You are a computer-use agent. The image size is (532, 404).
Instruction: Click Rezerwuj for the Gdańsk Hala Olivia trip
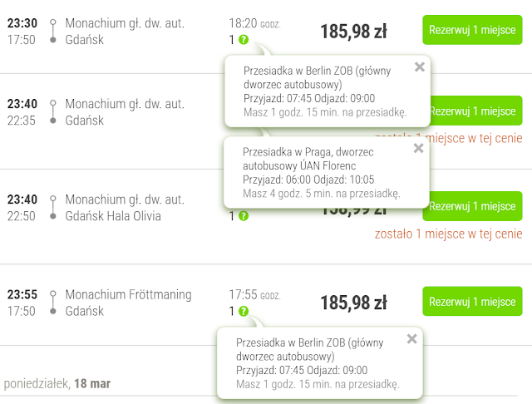click(472, 206)
